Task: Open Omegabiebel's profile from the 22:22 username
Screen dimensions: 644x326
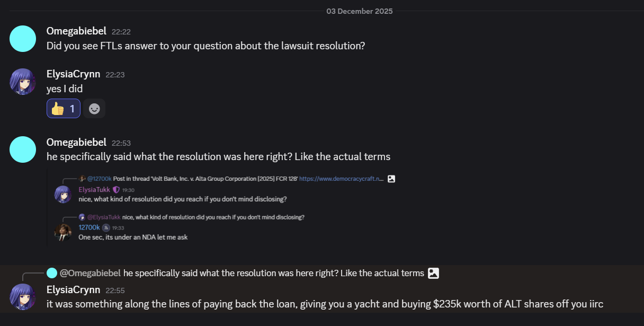Action: click(76, 31)
